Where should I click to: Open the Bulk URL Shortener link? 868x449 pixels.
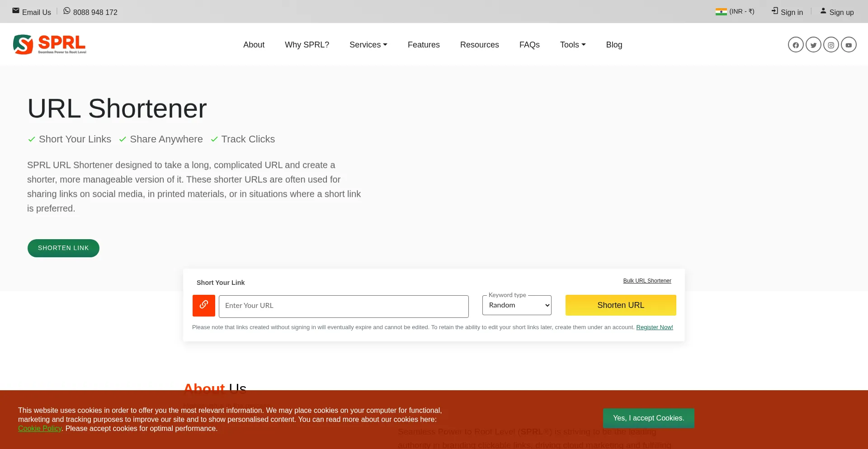647,281
